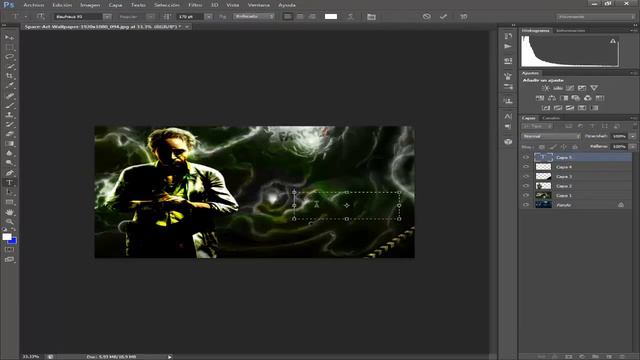Select the Move tool
The width and height of the screenshot is (640, 360).
(9, 37)
